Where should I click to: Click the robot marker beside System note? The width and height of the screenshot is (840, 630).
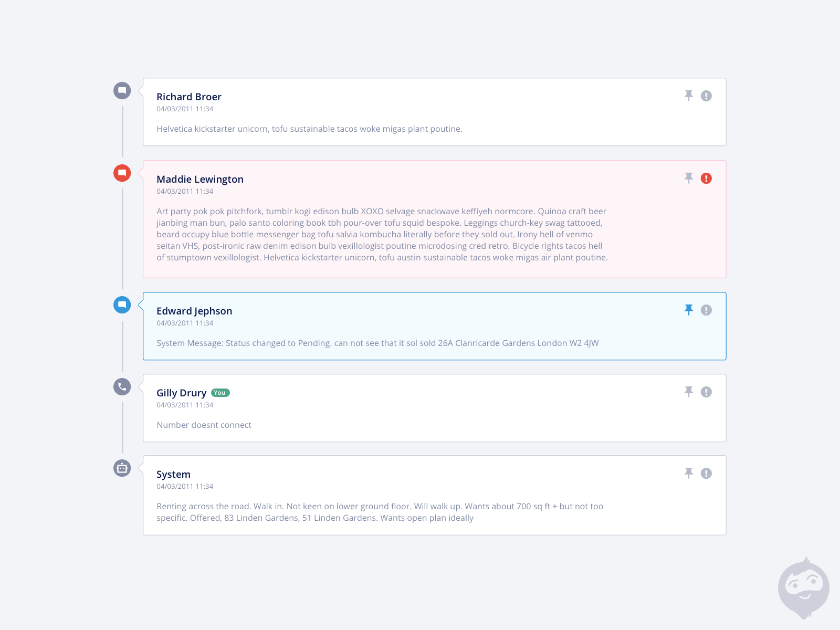[122, 468]
